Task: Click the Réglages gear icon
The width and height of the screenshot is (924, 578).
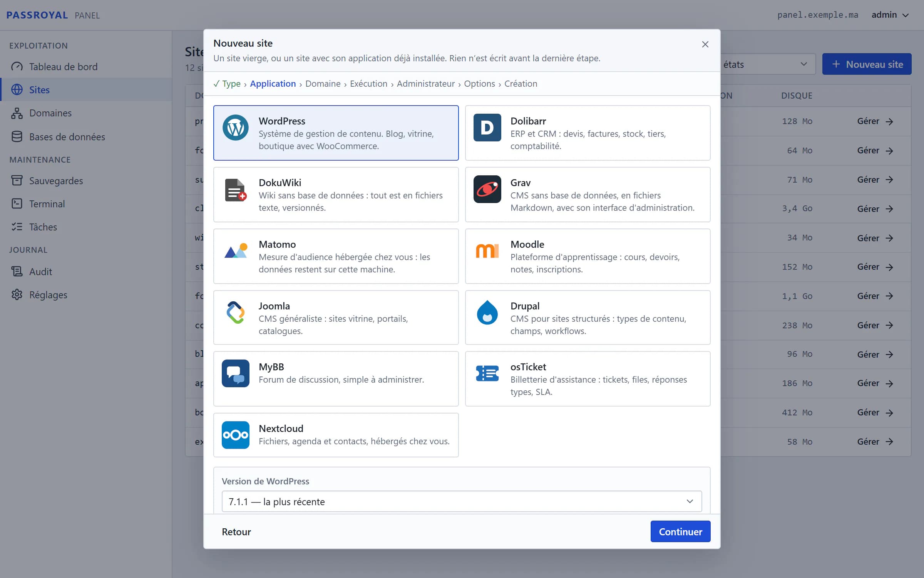Action: 17,295
